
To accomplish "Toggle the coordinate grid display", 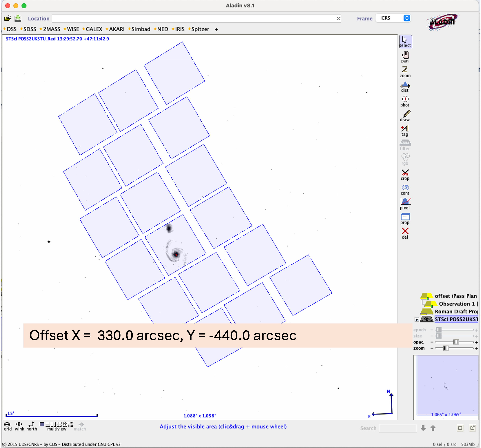I will pyautogui.click(x=7, y=426).
